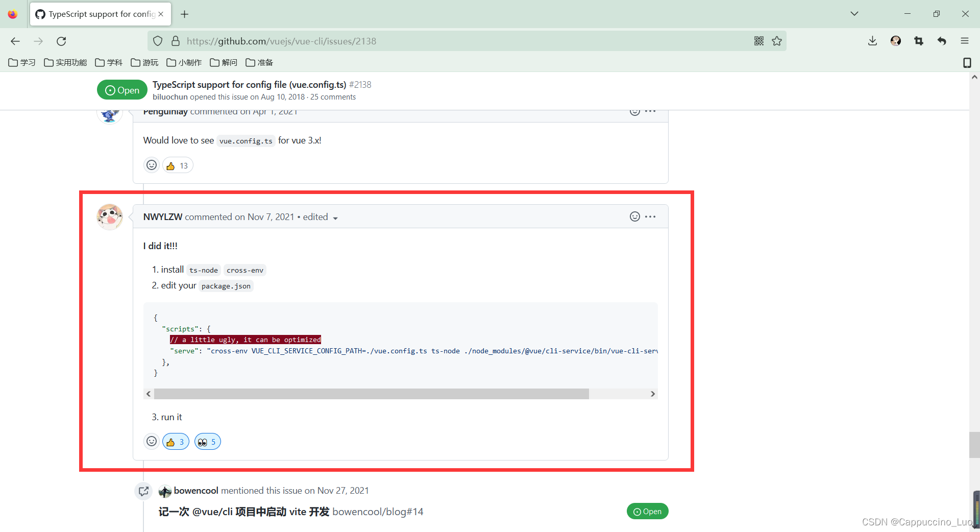
Task: Open the account avatar in toolbar
Action: (x=896, y=41)
